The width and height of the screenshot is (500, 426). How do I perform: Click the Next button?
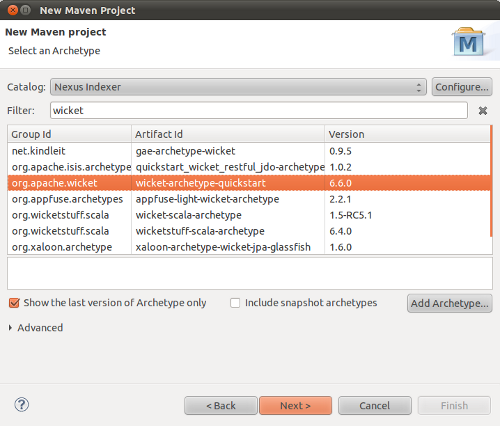pos(296,406)
